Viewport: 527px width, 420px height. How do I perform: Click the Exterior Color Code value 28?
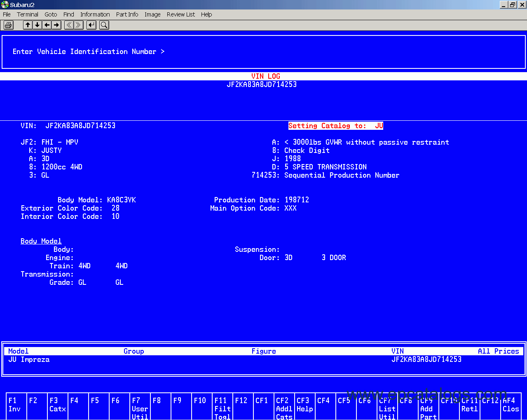(x=115, y=208)
